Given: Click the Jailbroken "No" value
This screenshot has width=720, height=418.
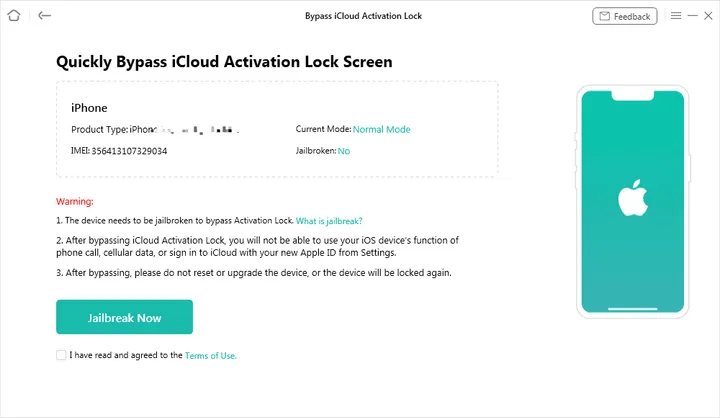Looking at the screenshot, I should click(x=343, y=151).
